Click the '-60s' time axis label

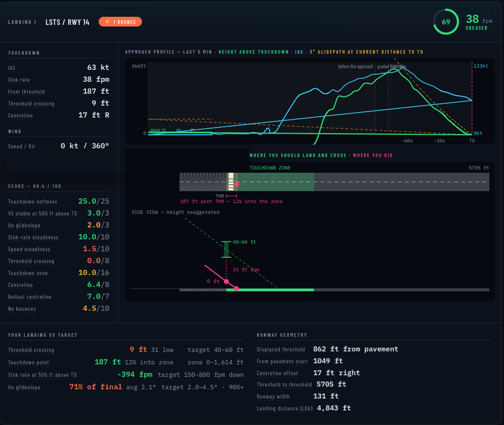pos(407,141)
